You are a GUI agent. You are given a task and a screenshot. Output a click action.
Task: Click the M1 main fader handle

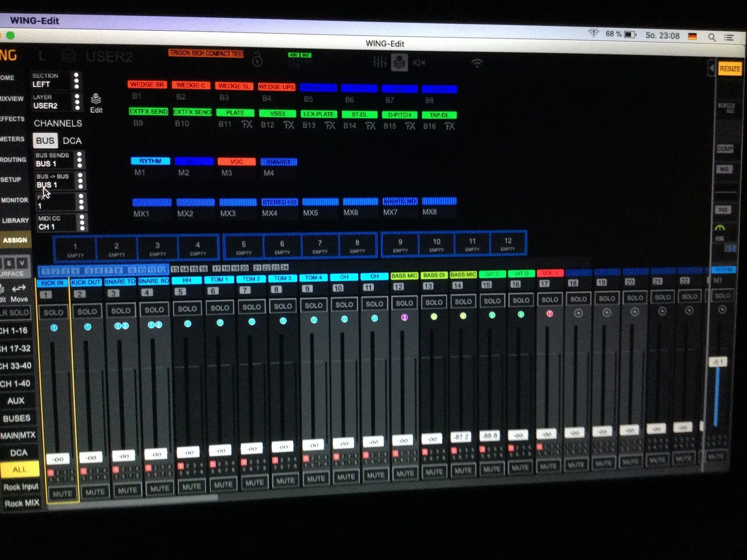click(718, 362)
